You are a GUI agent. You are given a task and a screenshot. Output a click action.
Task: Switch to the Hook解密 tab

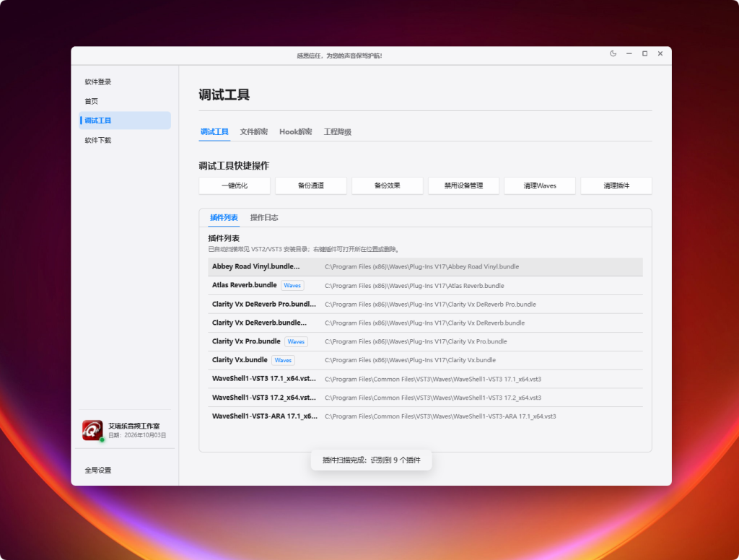[295, 132]
